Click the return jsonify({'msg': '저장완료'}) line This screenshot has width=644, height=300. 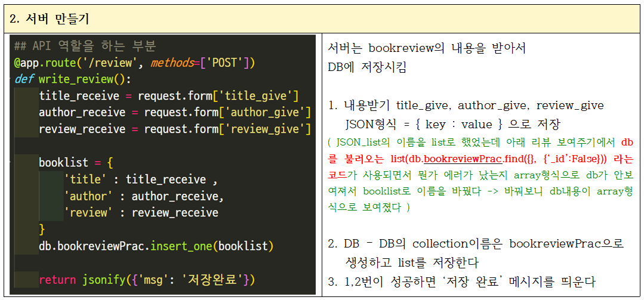coord(147,280)
